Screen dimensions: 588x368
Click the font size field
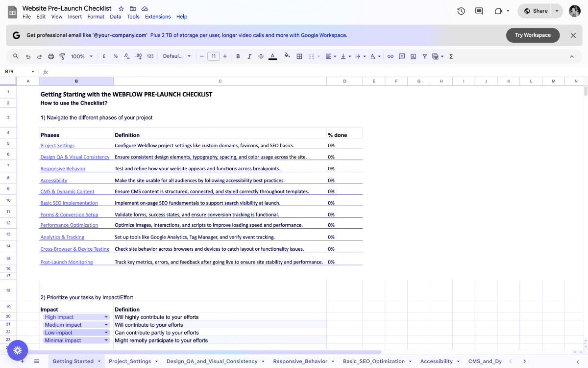pyautogui.click(x=213, y=56)
